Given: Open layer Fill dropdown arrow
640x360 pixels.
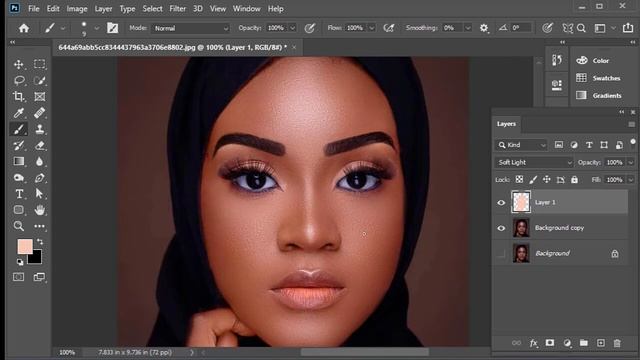Looking at the screenshot, I should pyautogui.click(x=631, y=180).
